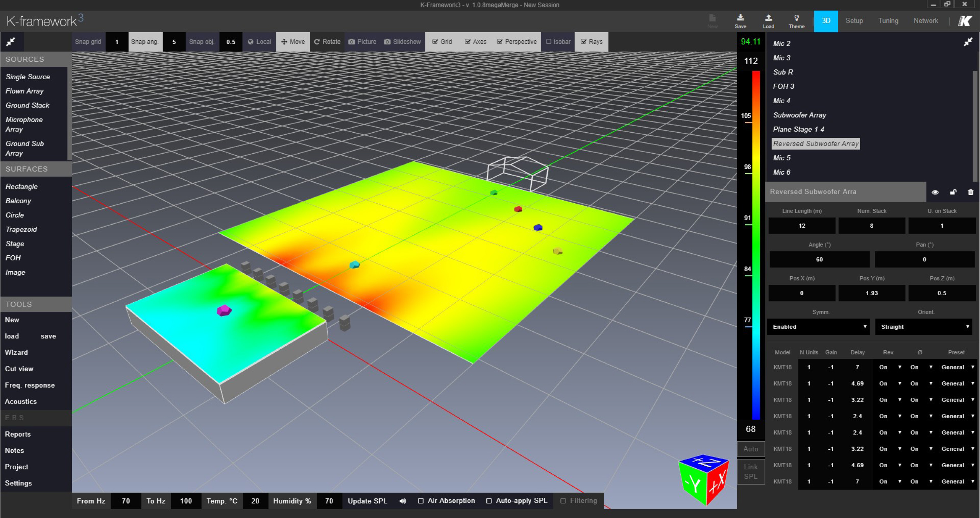The width and height of the screenshot is (980, 518).
Task: Select the red microphone marker in scene
Action: 518,209
